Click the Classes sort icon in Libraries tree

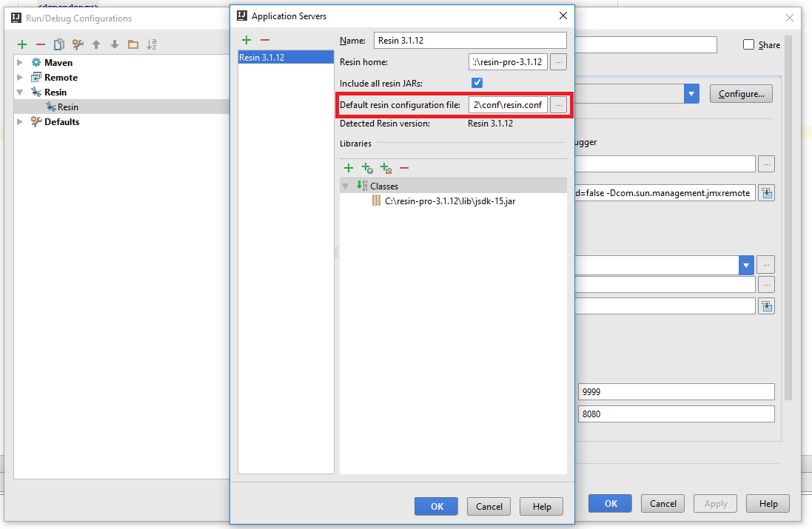pos(362,186)
